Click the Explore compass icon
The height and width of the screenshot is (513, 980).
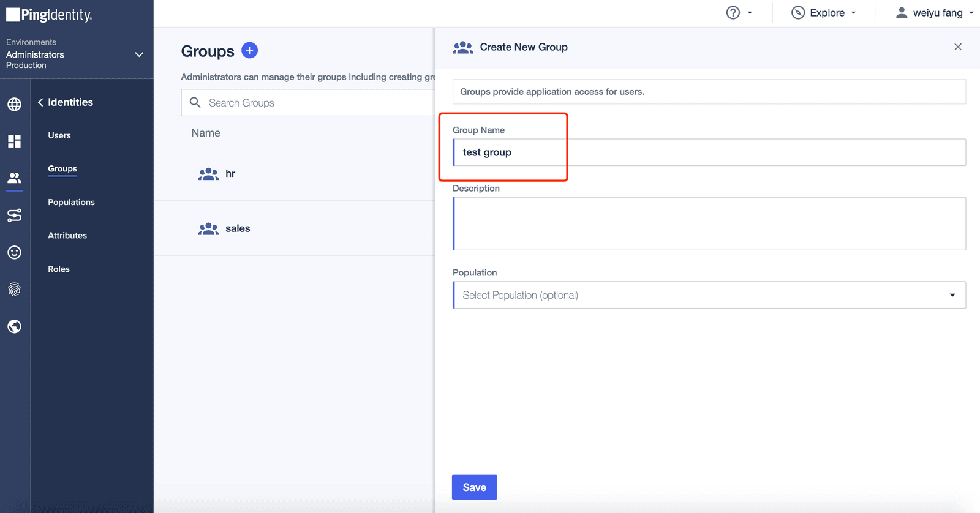tap(798, 13)
